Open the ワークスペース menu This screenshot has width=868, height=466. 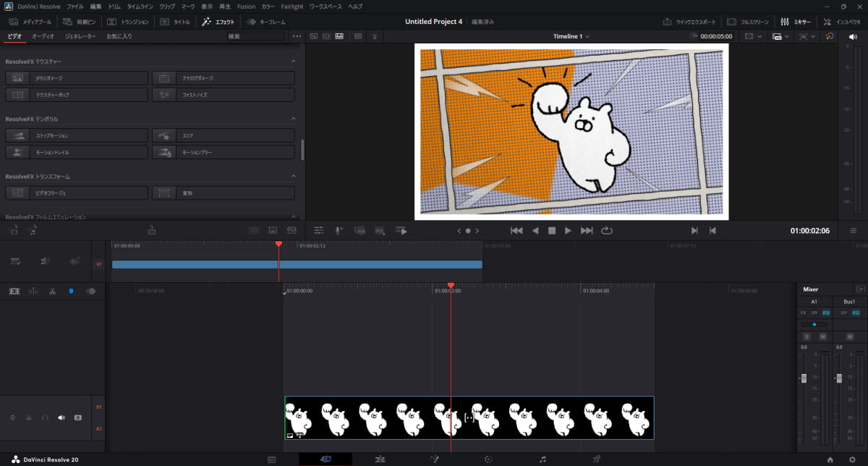pos(326,6)
